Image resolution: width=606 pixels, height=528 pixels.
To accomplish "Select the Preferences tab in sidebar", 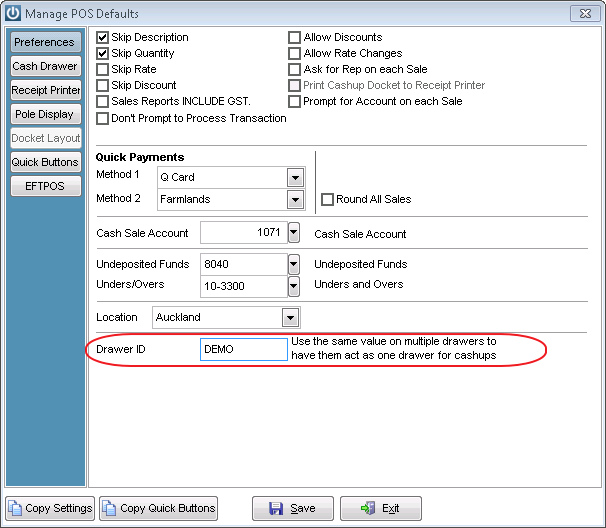I will pos(46,42).
